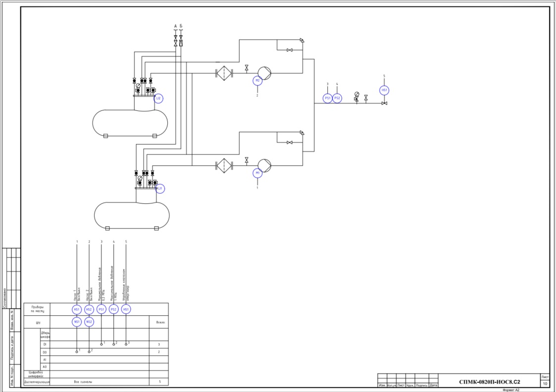Click the 'Управление клапаном' signal label
This screenshot has width=556, height=392.
[x=126, y=284]
